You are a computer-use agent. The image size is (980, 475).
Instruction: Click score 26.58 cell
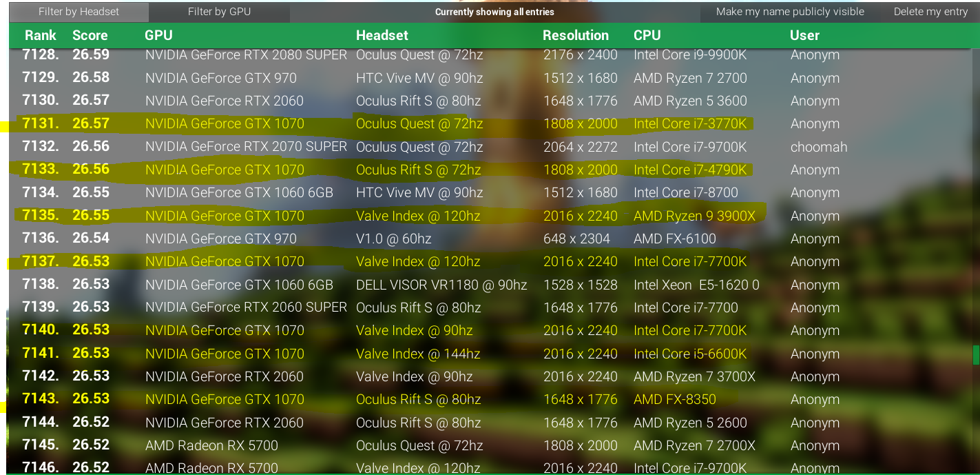[x=91, y=78]
